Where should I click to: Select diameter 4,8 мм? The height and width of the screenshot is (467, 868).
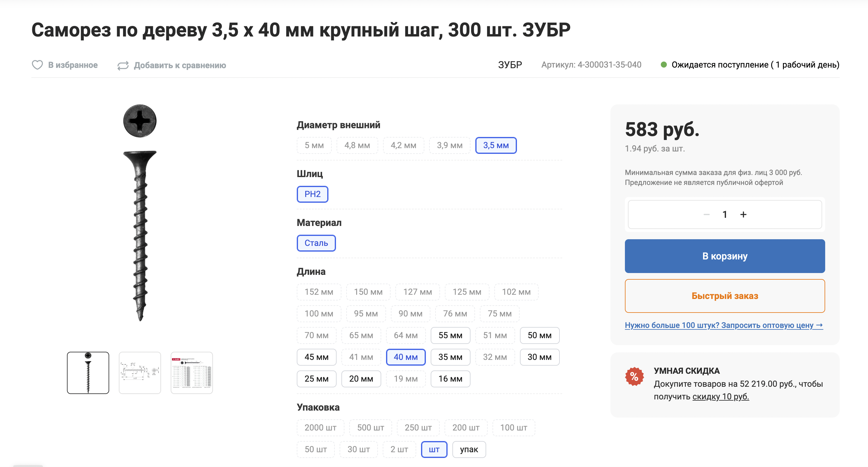(357, 145)
